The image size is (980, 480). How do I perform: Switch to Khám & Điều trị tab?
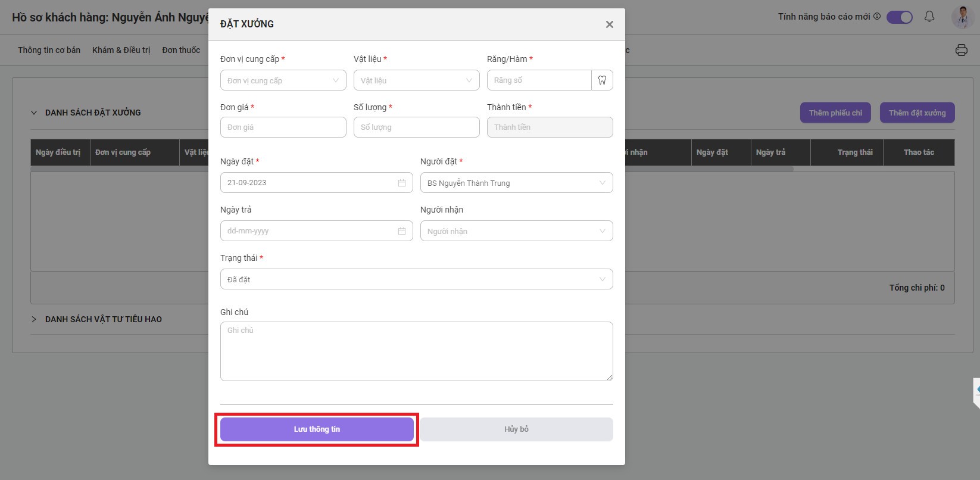tap(121, 50)
